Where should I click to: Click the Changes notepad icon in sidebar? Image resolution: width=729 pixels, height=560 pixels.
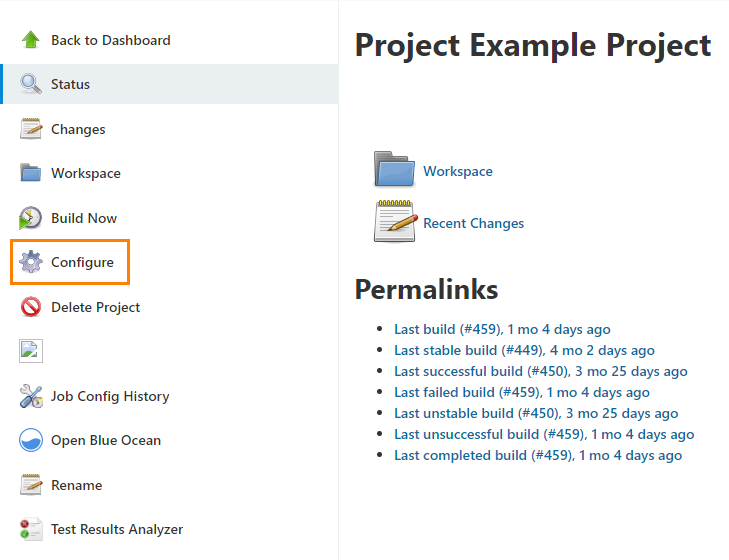[31, 129]
